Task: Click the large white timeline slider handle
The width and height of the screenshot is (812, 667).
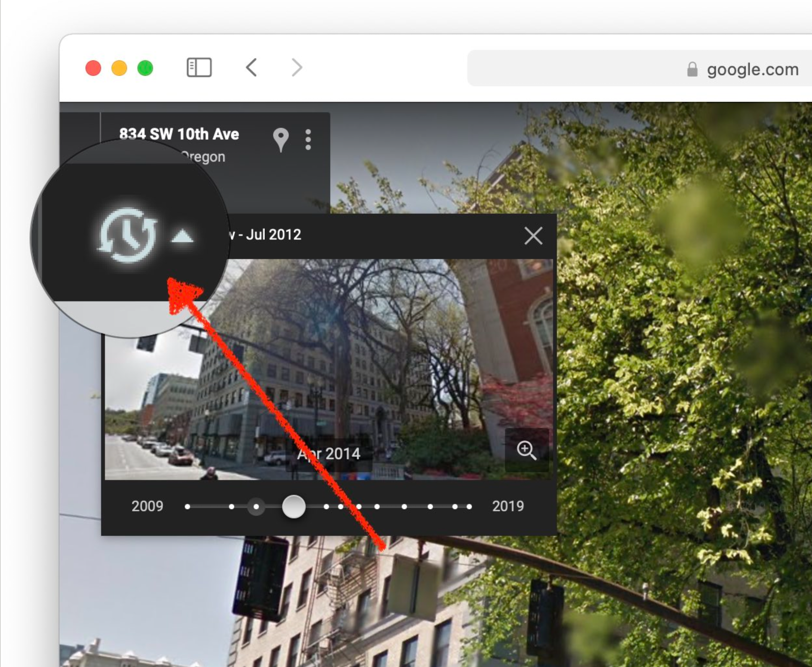Action: (294, 506)
